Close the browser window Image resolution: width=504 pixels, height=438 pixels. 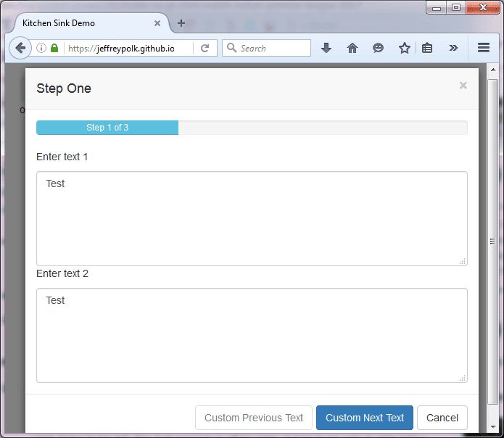pos(483,7)
